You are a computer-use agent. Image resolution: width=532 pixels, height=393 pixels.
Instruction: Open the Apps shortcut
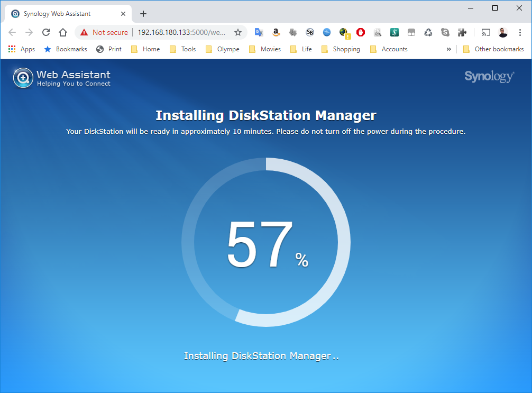[x=21, y=49]
